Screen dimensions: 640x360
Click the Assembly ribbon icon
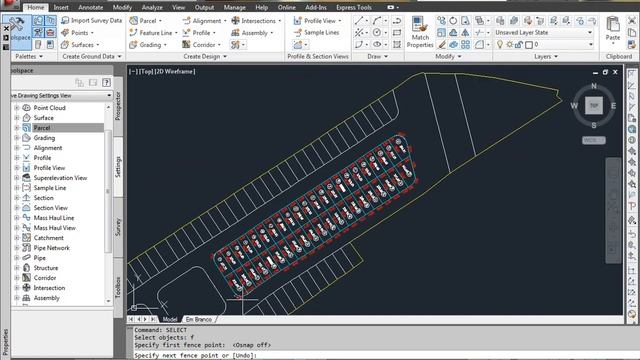235,33
